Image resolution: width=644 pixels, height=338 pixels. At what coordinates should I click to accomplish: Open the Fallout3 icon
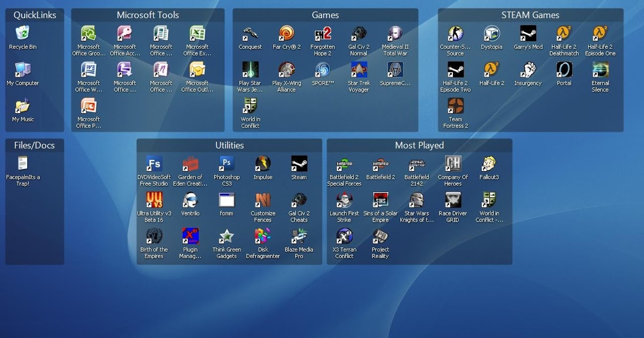pos(489,163)
